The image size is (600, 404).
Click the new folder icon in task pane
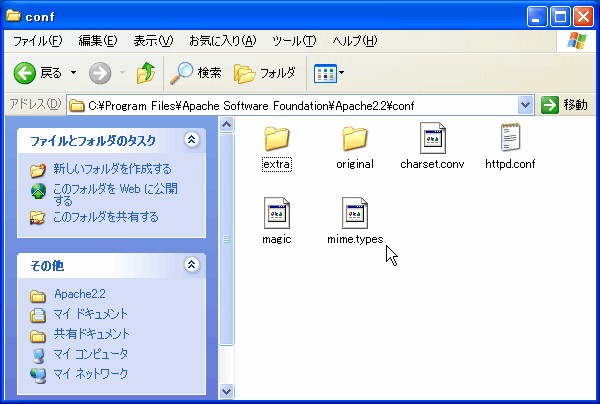[38, 170]
